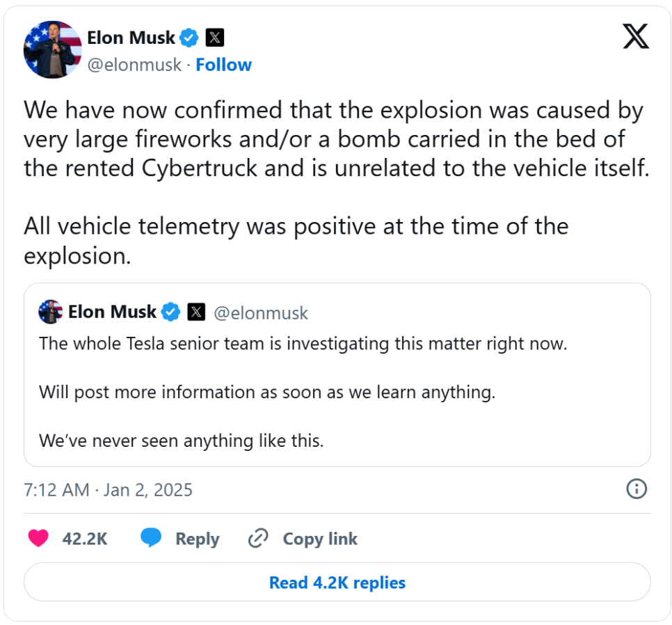Follow the @elonmusk account

(x=224, y=65)
